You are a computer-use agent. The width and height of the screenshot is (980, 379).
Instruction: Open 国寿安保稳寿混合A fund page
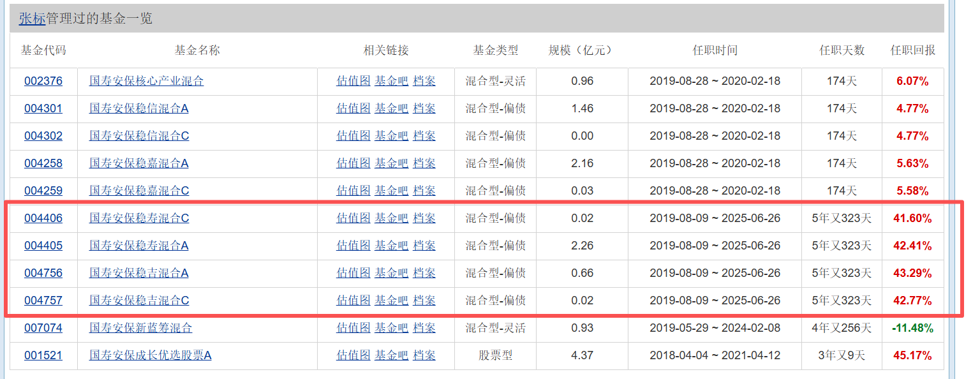139,246
